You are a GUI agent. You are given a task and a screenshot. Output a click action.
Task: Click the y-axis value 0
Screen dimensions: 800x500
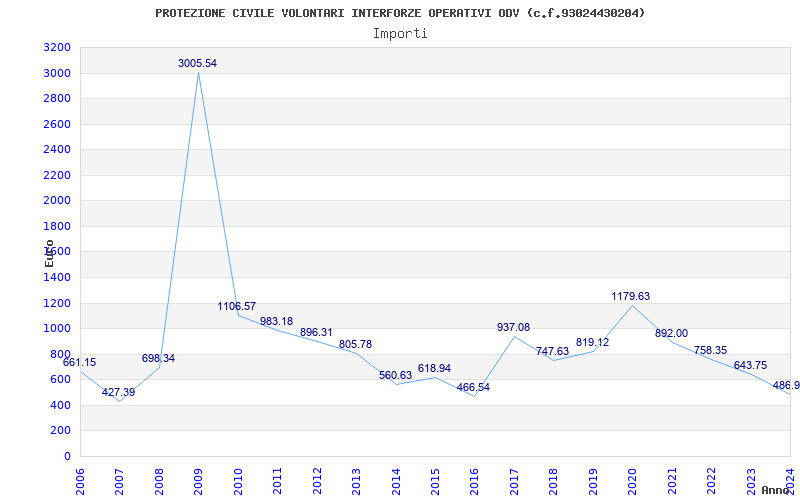coord(67,456)
